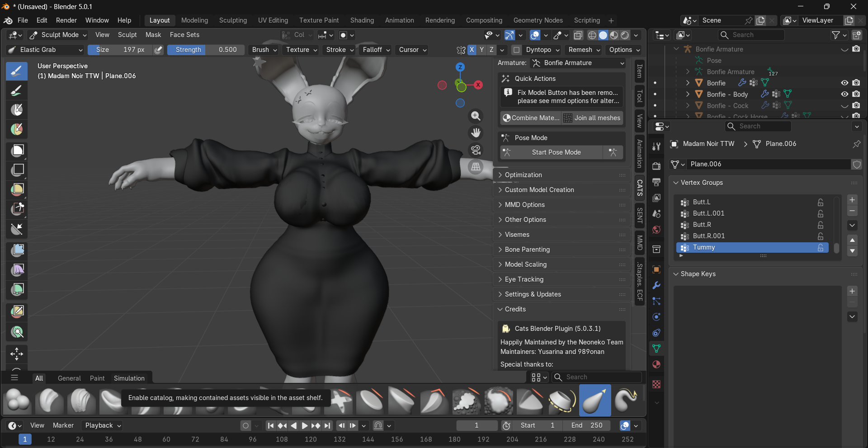
Task: Select the Box Trim tool
Action: click(17, 209)
